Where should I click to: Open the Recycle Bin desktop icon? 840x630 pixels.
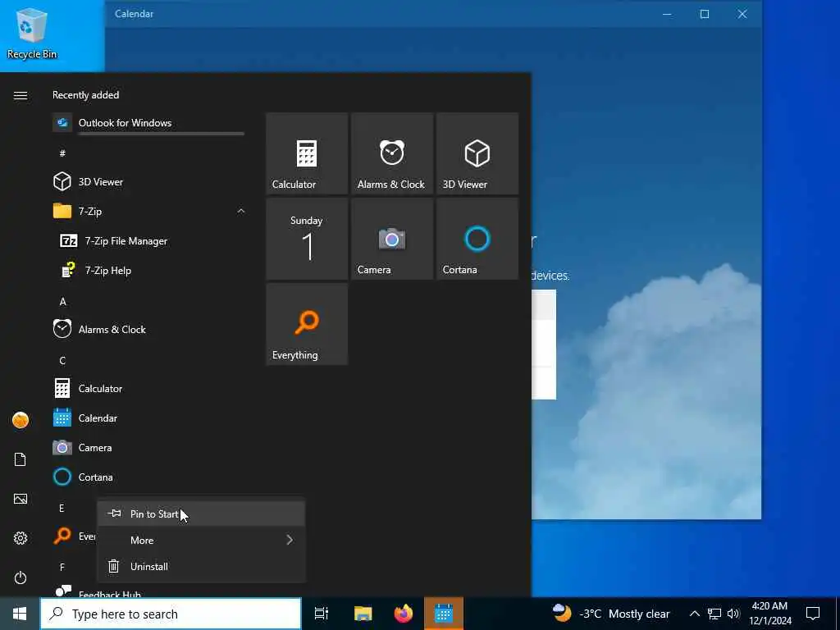coord(32,33)
